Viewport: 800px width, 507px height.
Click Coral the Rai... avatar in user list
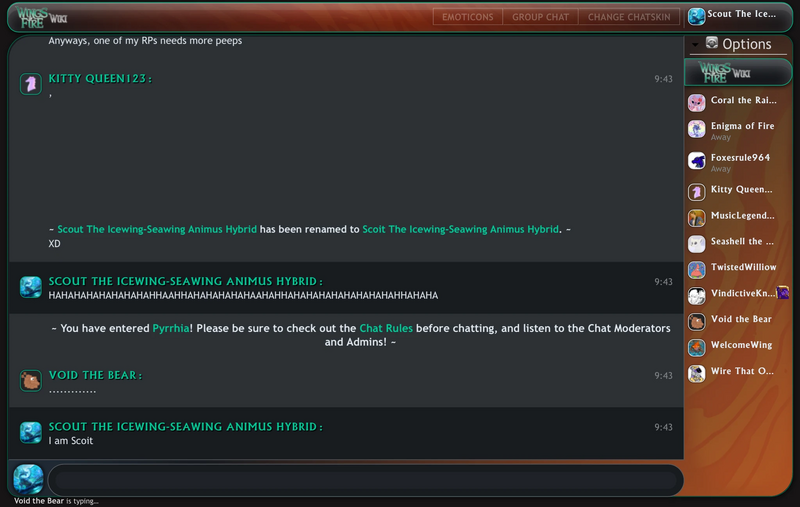click(x=697, y=101)
